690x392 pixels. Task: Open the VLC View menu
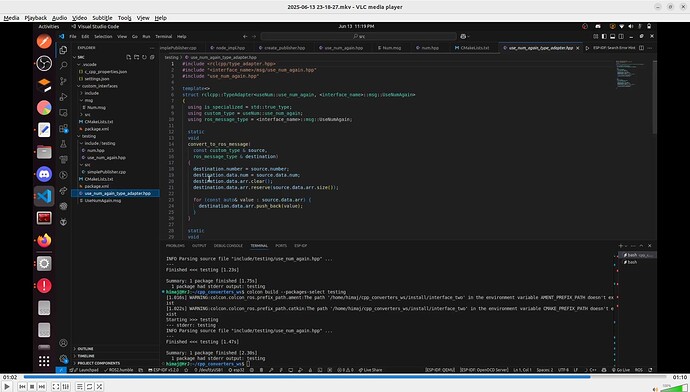[x=143, y=18]
